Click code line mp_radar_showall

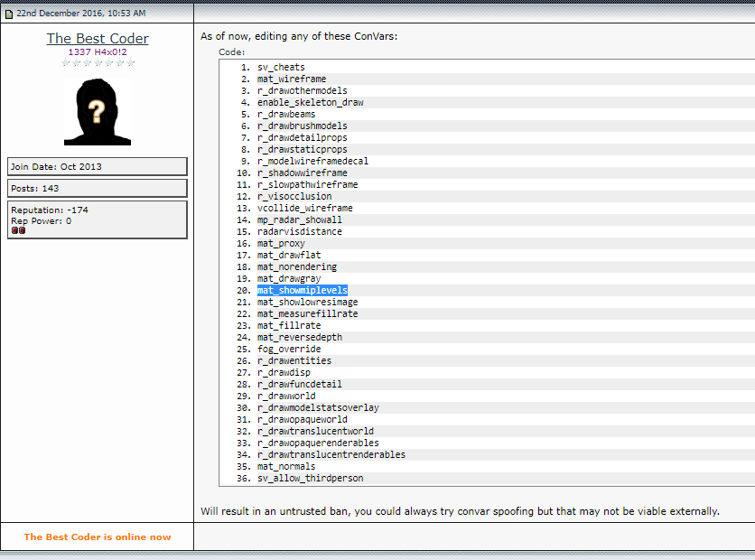300,220
